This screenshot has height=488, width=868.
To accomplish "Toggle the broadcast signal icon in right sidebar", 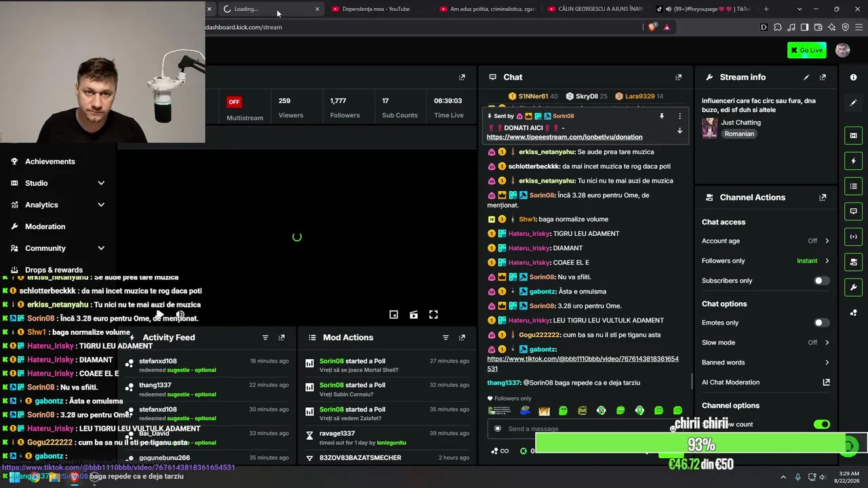I will 854,237.
